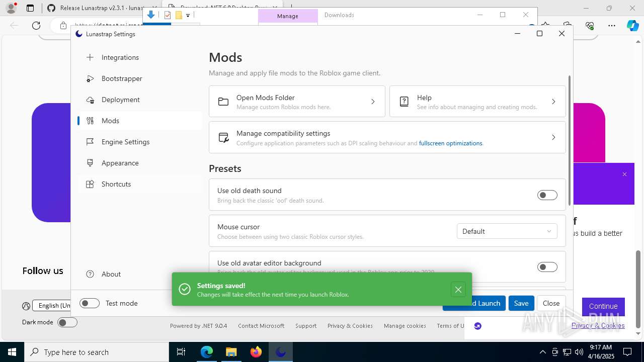The width and height of the screenshot is (644, 362).
Task: Click the Lunastrap settings vertical scrollbar
Action: click(x=570, y=141)
